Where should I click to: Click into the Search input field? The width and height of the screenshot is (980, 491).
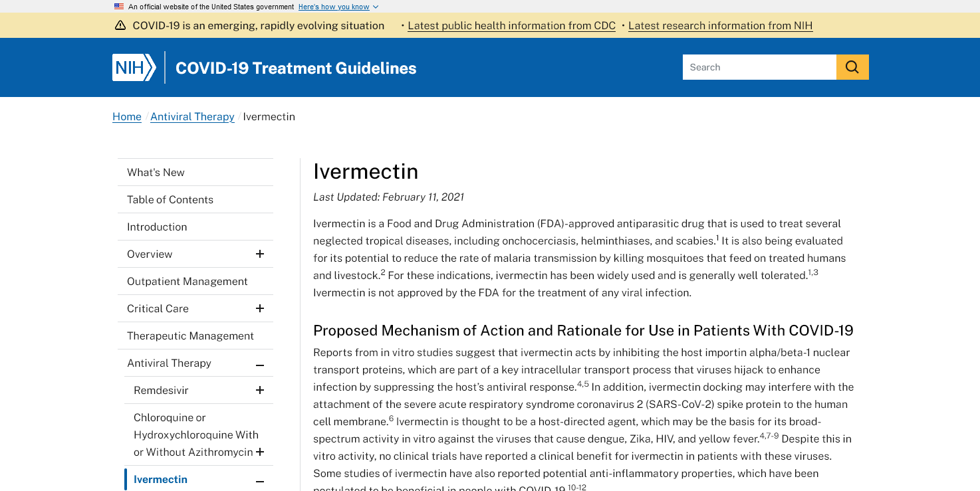pyautogui.click(x=759, y=67)
